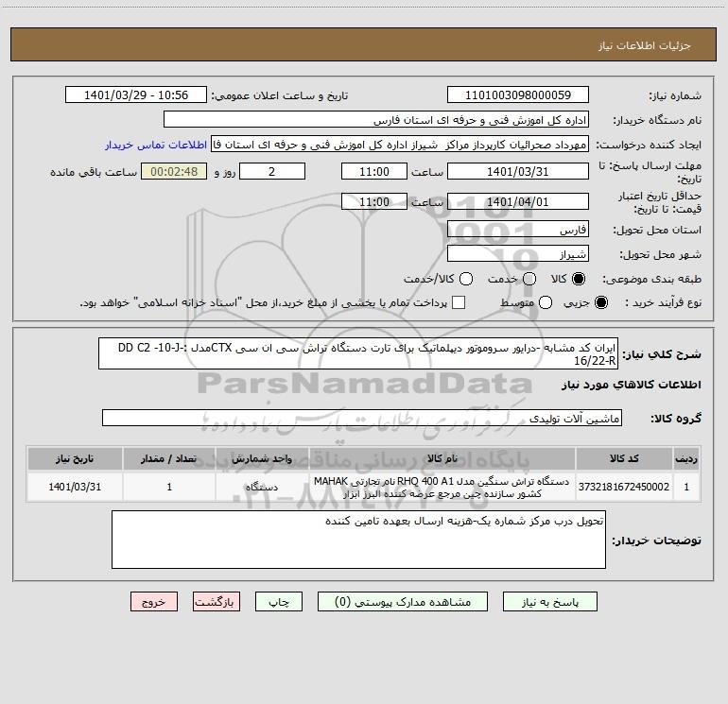Select the جزیی purchase type radio
Screen dimensions: 728x704
point(600,302)
